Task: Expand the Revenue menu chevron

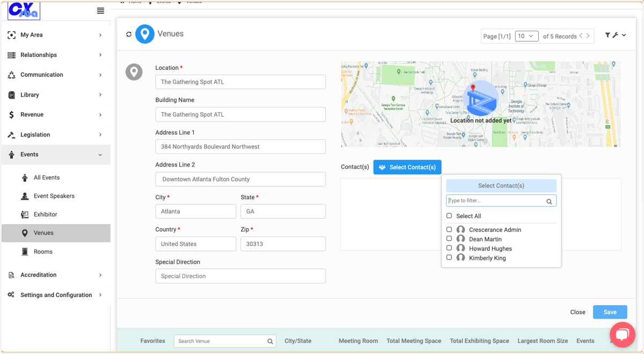Action: tap(100, 114)
